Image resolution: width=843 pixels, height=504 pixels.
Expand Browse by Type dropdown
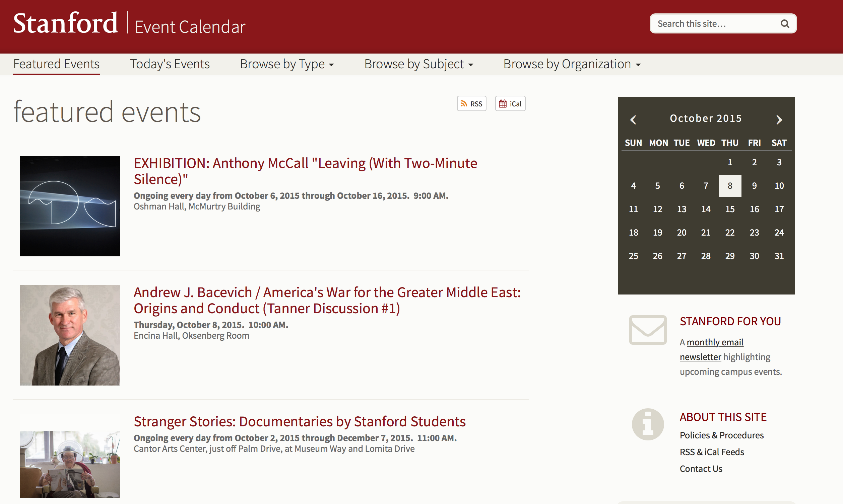(286, 64)
